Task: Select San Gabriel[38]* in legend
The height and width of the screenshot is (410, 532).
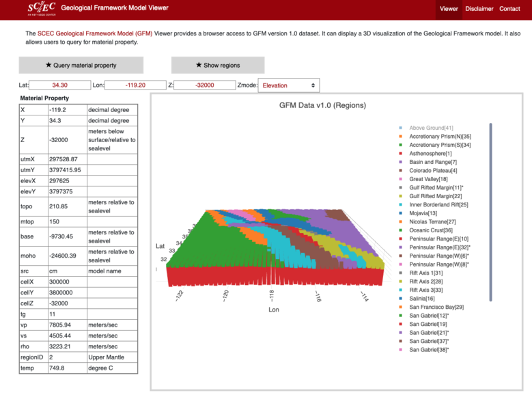Action: [424, 350]
